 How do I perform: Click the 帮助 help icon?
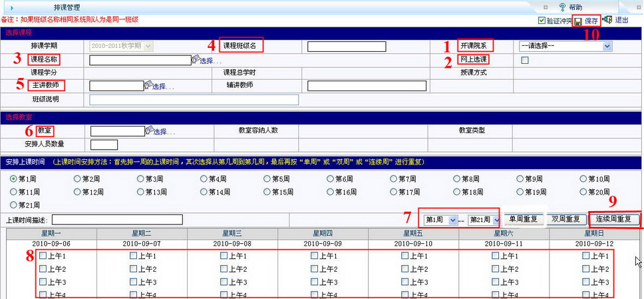pos(562,7)
